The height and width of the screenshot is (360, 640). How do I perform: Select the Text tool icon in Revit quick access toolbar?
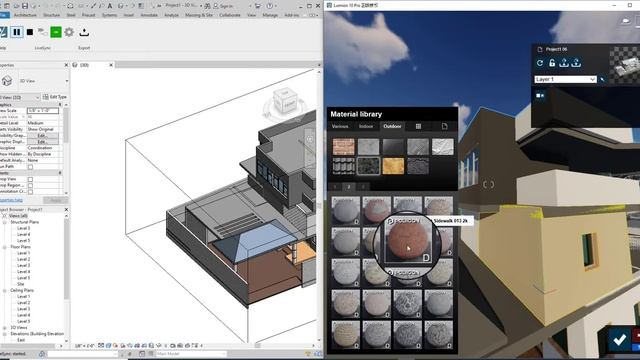tap(110, 6)
